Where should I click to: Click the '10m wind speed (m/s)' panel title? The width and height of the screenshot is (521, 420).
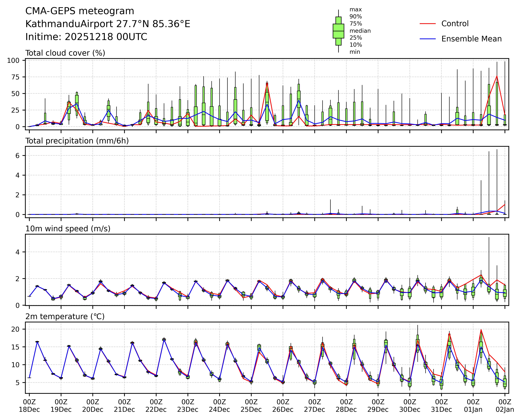(68, 229)
